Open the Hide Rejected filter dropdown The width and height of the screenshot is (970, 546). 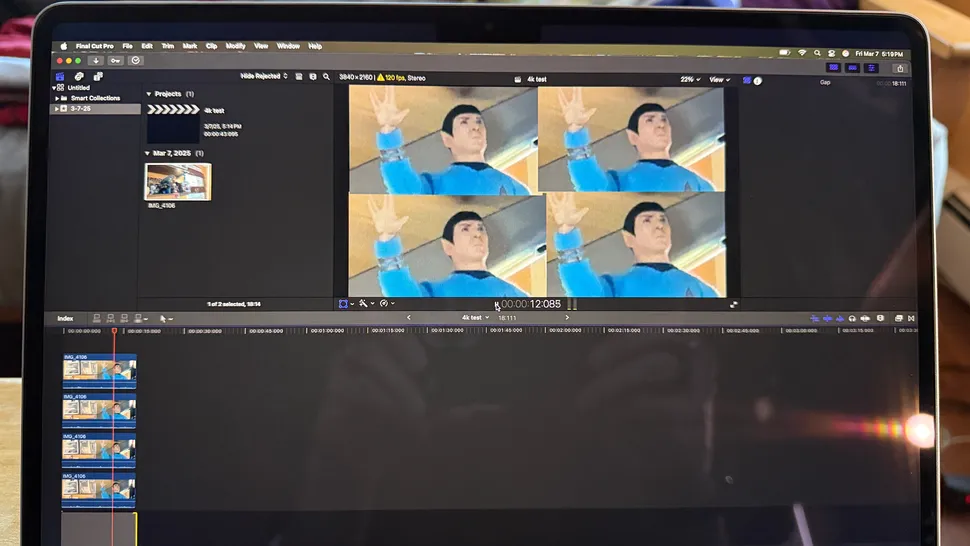(264, 76)
